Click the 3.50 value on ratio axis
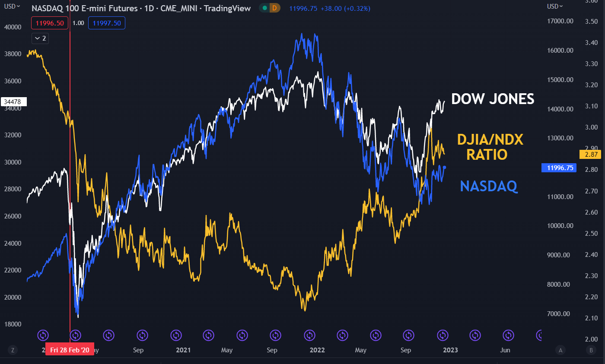The image size is (605, 364). tap(591, 21)
